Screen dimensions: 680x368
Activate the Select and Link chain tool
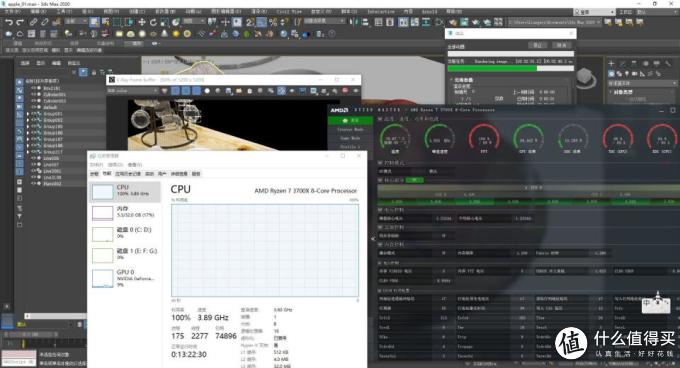(x=33, y=22)
